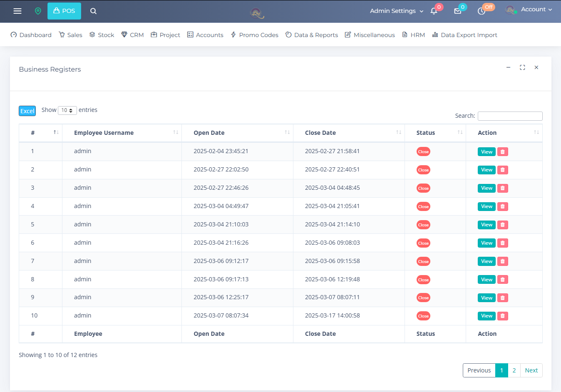Sort by Close Date column
The height and width of the screenshot is (392, 561).
[349, 133]
